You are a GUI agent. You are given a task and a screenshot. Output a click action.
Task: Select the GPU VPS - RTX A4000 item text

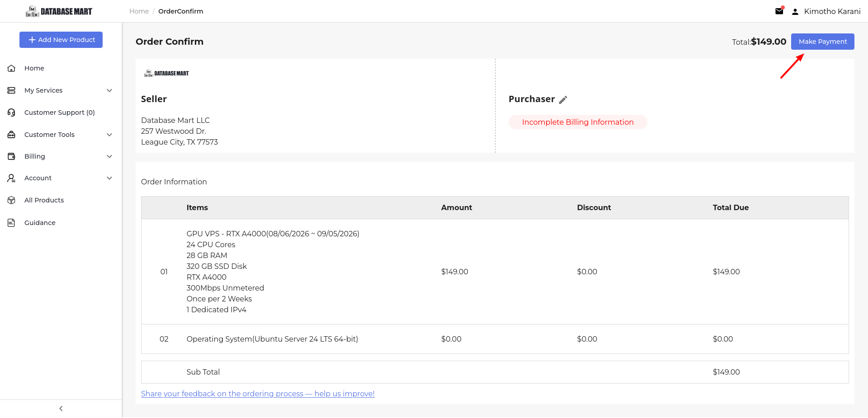(273, 234)
